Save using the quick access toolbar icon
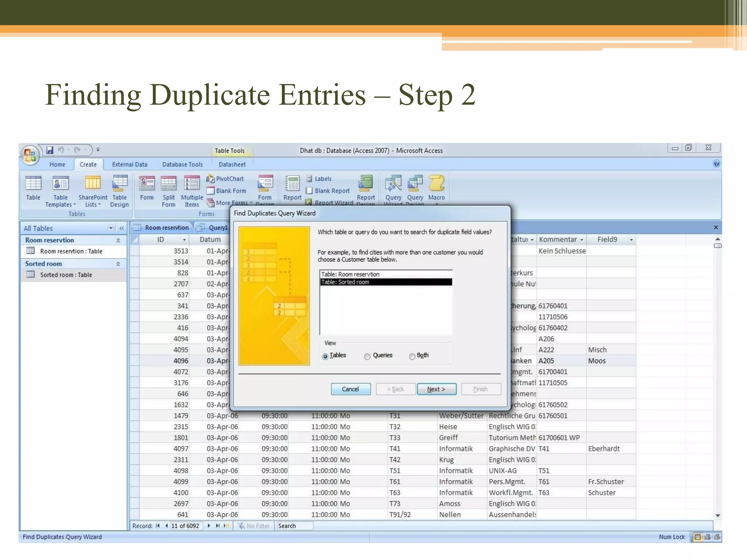The image size is (747, 560). 50,150
